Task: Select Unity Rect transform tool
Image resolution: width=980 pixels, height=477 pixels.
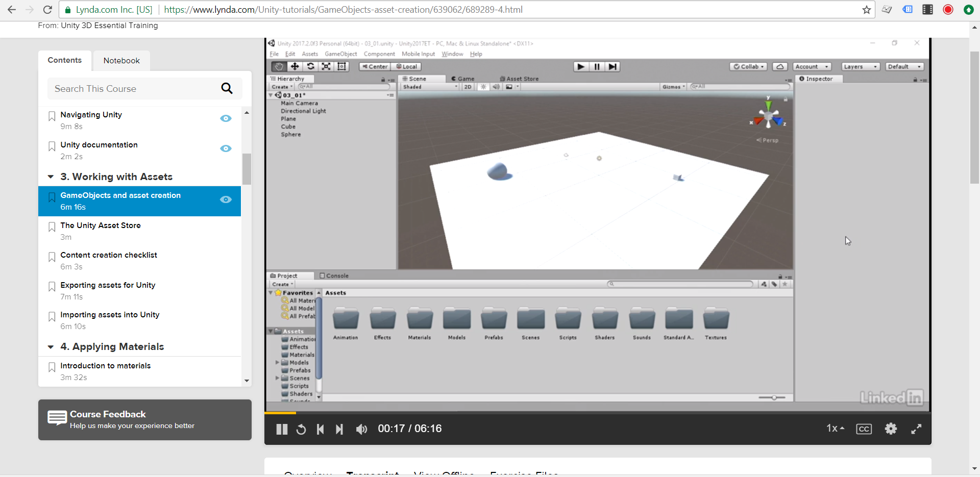Action: (x=342, y=66)
